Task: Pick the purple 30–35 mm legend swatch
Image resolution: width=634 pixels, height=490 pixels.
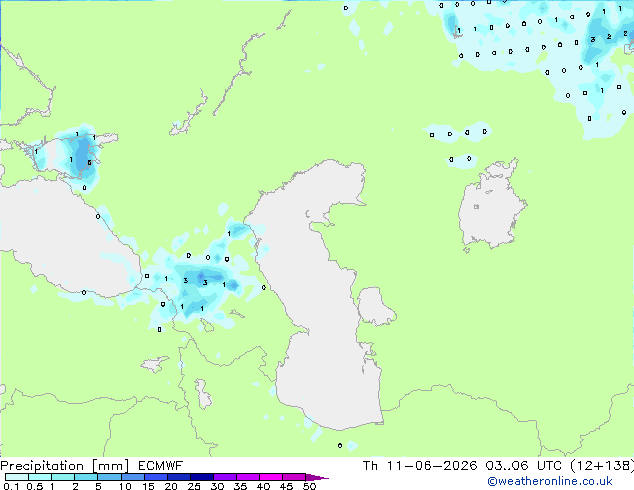Action: [x=224, y=477]
